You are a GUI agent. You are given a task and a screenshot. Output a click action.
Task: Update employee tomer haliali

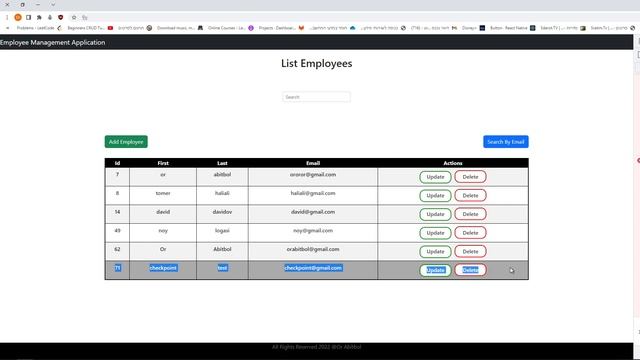[x=435, y=196]
